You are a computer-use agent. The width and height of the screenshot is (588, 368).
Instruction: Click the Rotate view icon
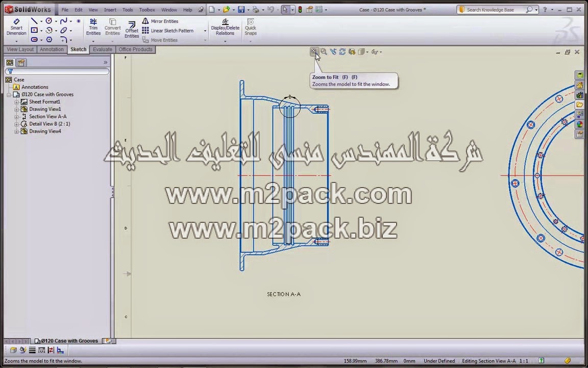(342, 52)
